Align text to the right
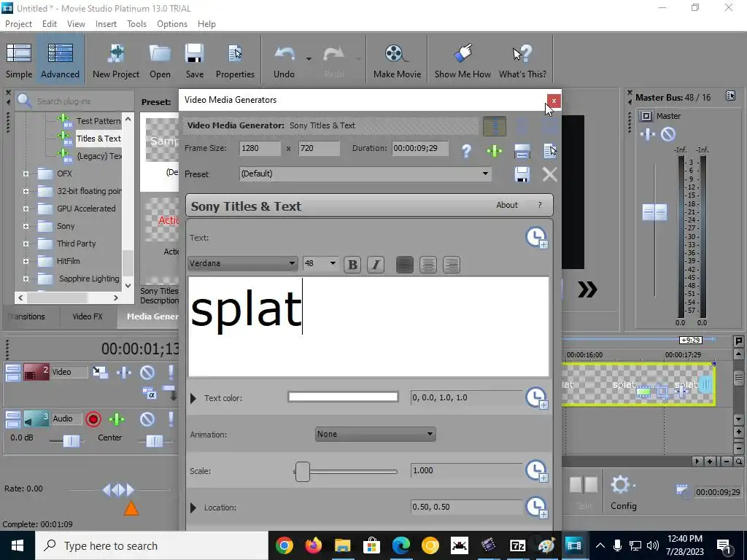 point(451,265)
